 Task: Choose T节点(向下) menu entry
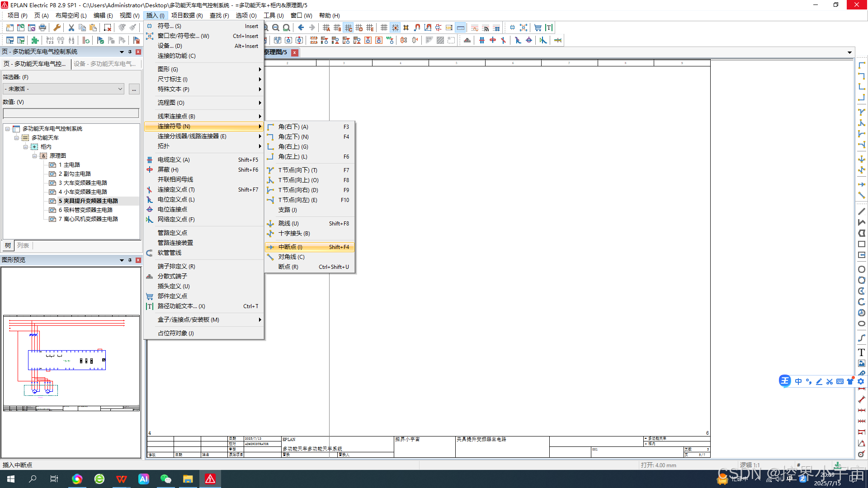[x=310, y=170]
